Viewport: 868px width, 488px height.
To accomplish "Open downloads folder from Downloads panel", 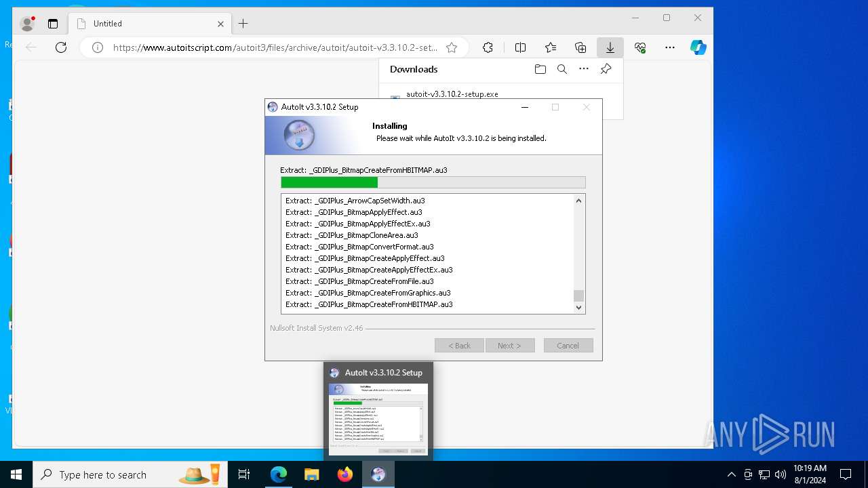I will pos(540,69).
